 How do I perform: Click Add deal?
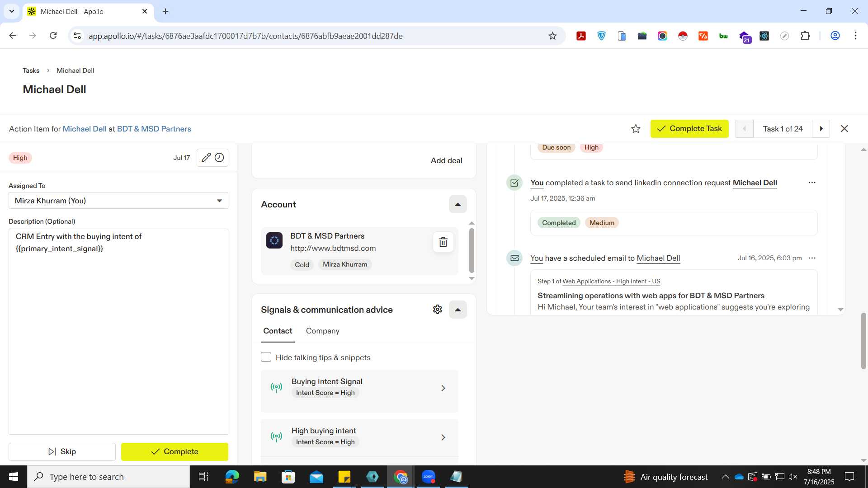point(446,160)
